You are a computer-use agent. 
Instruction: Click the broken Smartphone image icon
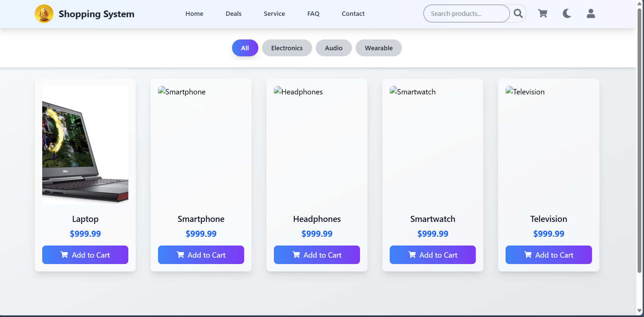click(x=162, y=90)
